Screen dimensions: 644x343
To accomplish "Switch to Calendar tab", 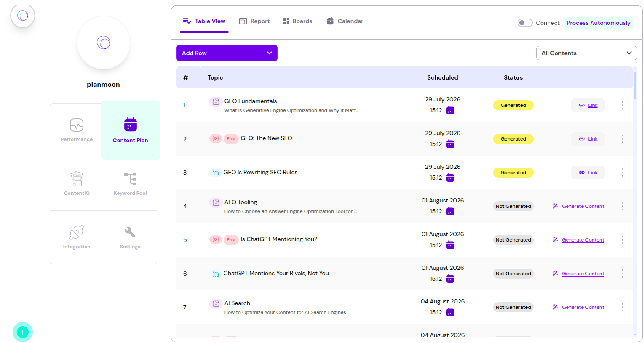I will (345, 21).
